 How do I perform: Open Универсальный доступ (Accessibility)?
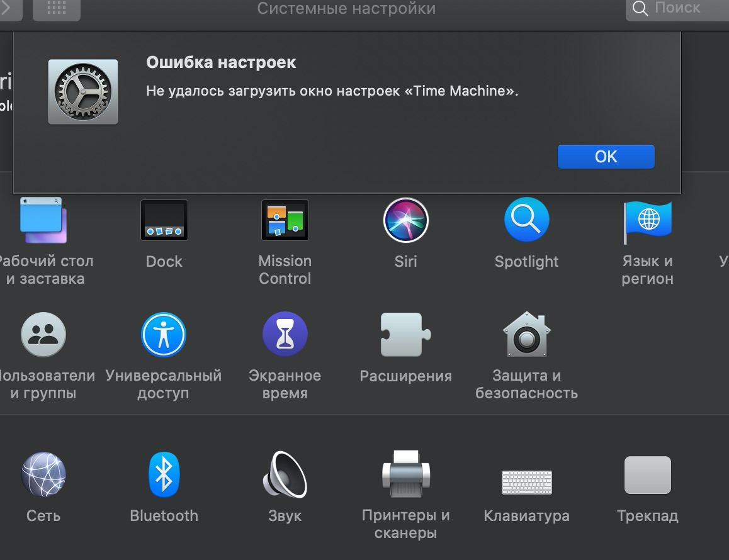164,335
